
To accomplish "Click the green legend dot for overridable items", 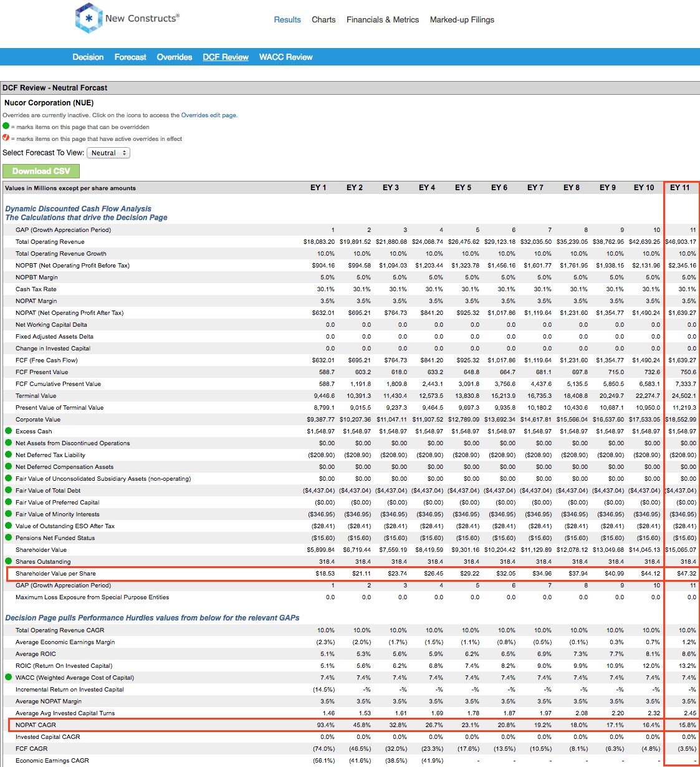I will click(x=6, y=126).
